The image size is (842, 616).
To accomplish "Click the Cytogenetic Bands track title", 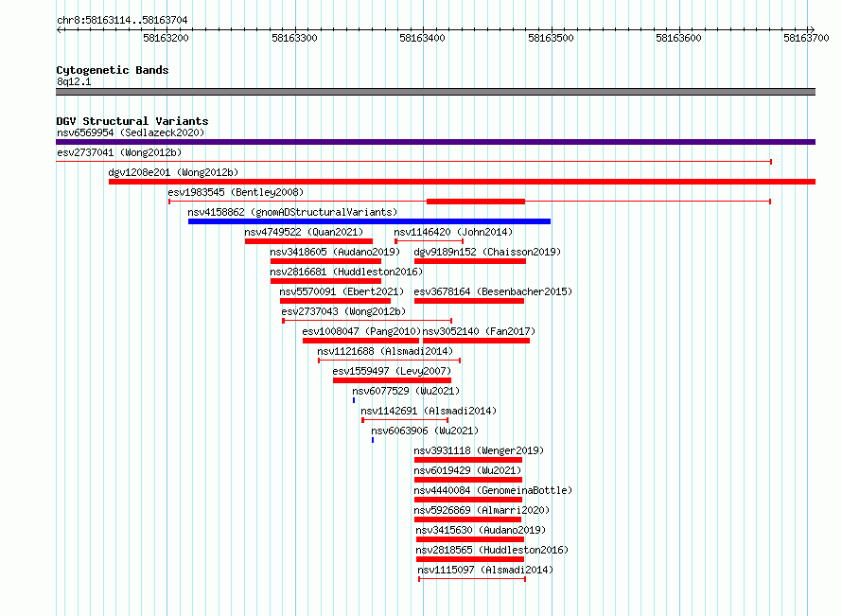I will 113,70.
